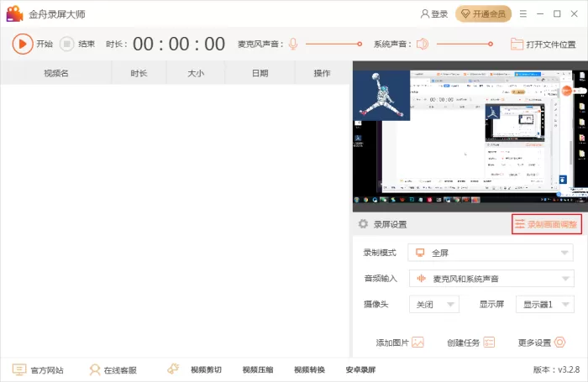Open 在线客服 online support

coord(113,370)
